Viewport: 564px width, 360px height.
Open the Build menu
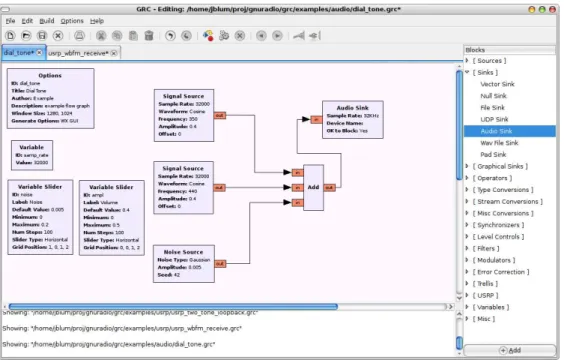pos(47,21)
